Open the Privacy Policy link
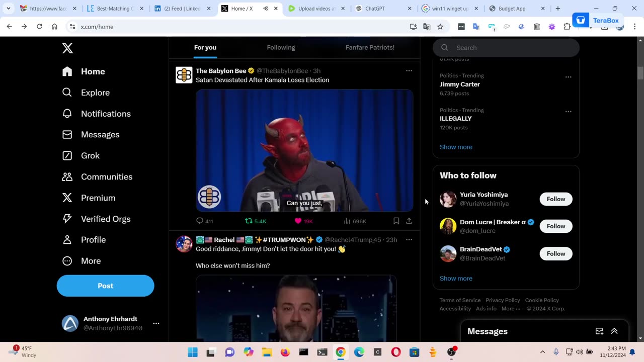Image resolution: width=644 pixels, height=362 pixels. pos(503,300)
